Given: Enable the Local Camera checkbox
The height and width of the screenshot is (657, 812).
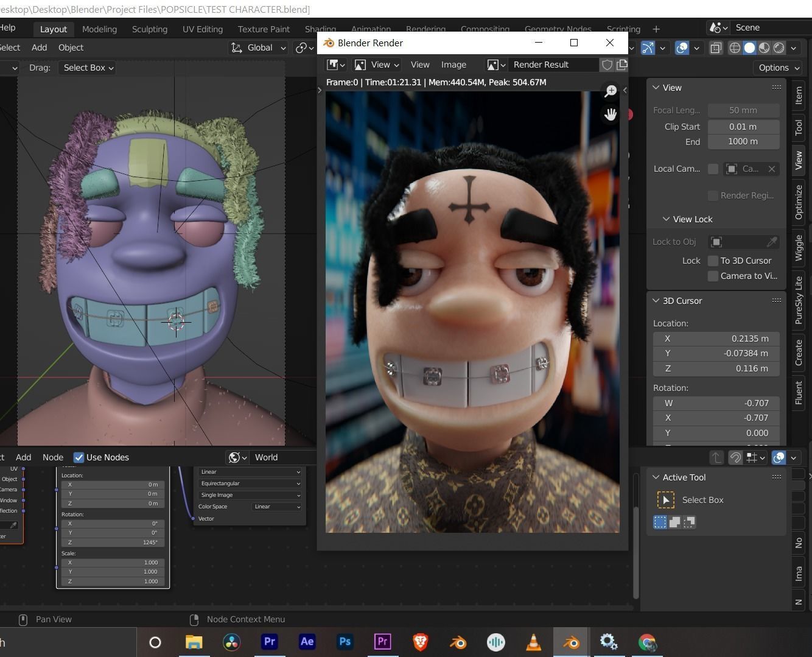Looking at the screenshot, I should pos(713,169).
